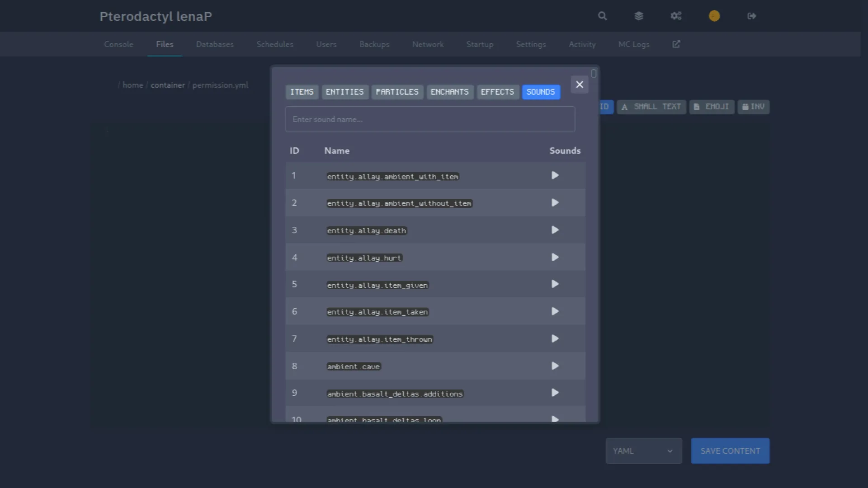Open the admin gears icon
868x488 pixels.
[x=676, y=16]
